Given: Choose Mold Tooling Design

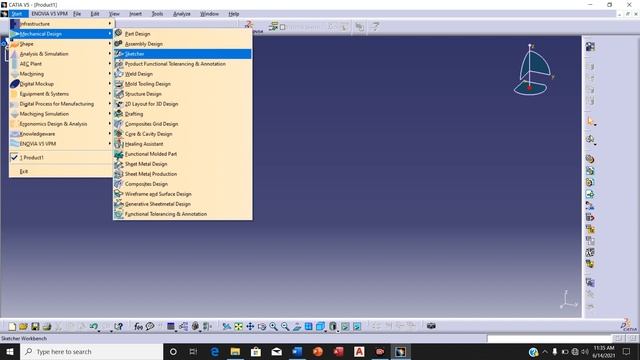Looking at the screenshot, I should click(182, 84).
